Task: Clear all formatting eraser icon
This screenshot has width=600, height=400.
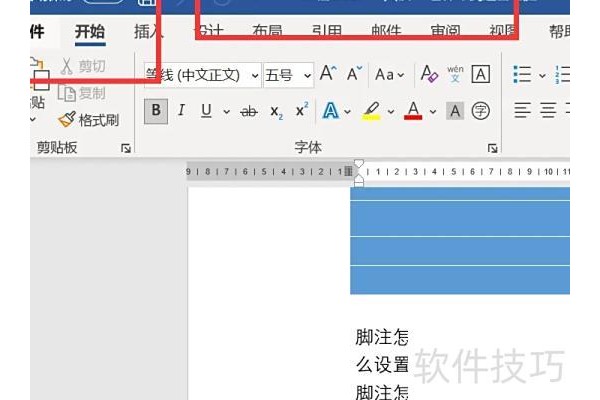Action: click(429, 73)
